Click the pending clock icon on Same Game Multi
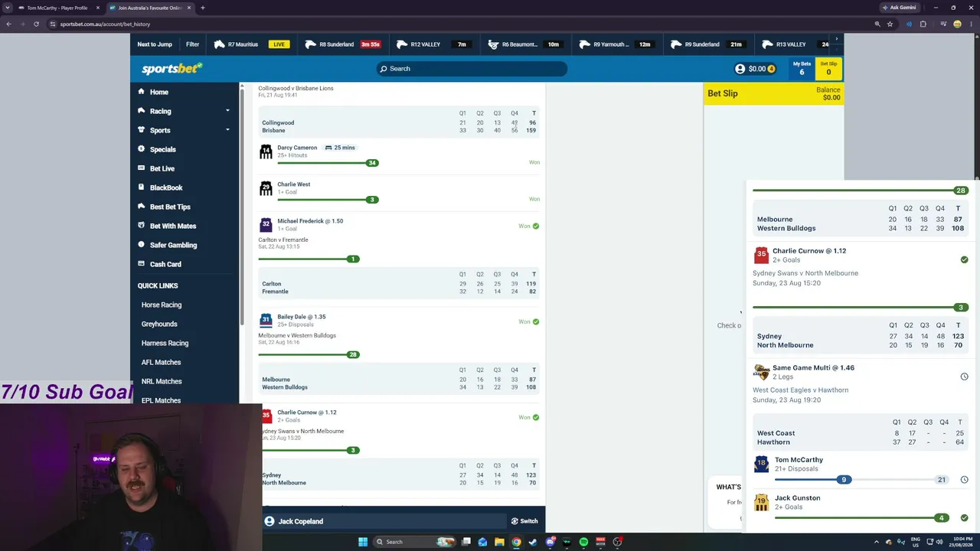980x551 pixels. coord(964,377)
